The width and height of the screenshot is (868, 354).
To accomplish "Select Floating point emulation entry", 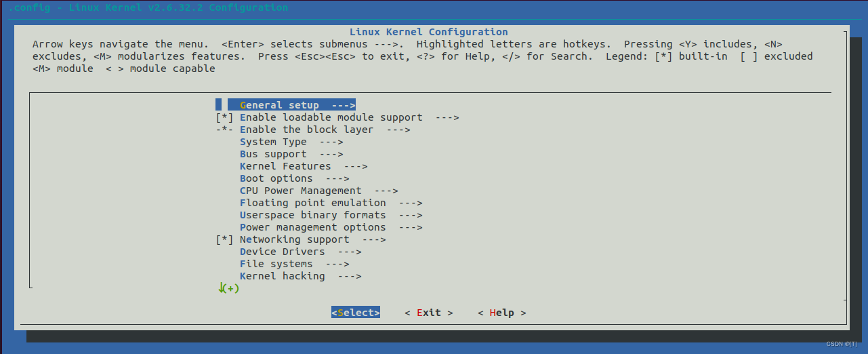I will point(331,203).
